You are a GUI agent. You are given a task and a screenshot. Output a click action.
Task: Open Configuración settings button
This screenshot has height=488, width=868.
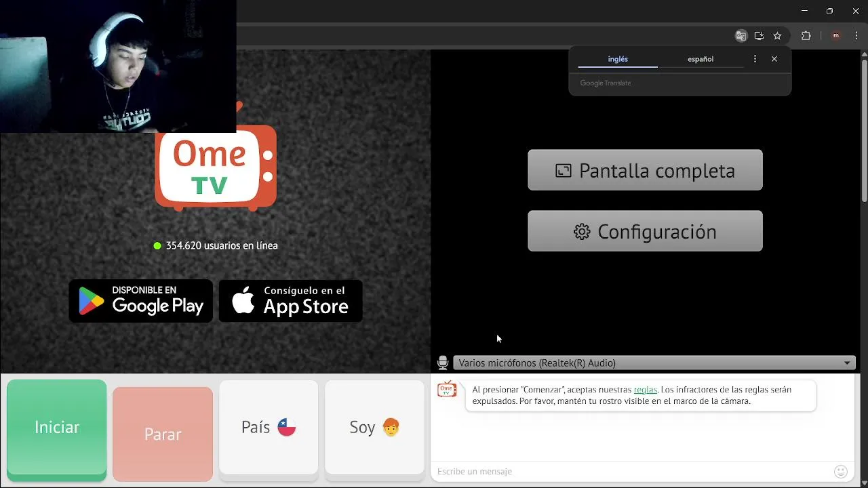[x=645, y=231]
